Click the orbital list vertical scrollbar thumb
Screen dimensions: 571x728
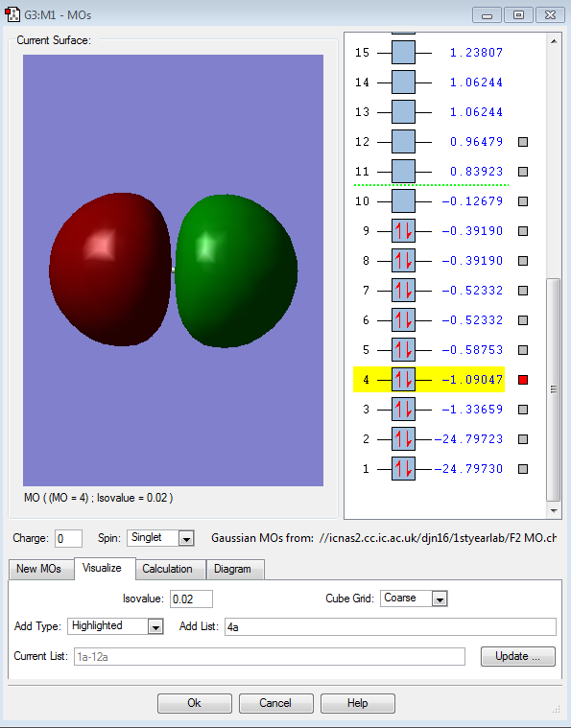point(554,389)
